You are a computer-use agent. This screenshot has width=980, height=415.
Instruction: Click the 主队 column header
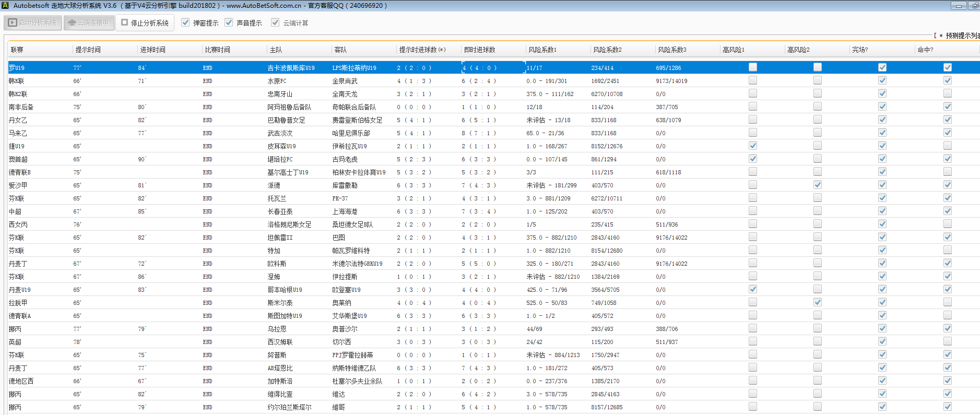[x=276, y=50]
